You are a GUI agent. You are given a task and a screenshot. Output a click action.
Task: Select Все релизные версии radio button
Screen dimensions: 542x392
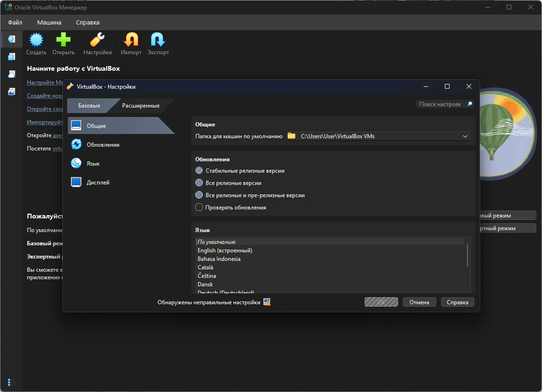click(199, 183)
